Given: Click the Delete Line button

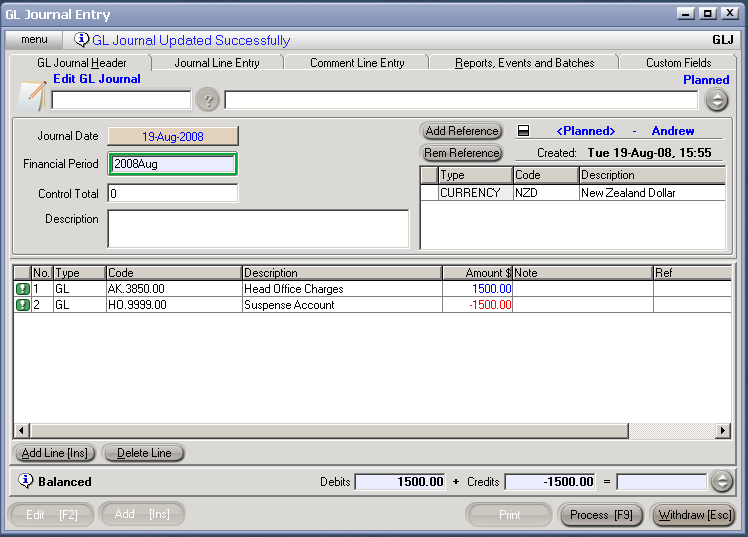Looking at the screenshot, I should 144,453.
